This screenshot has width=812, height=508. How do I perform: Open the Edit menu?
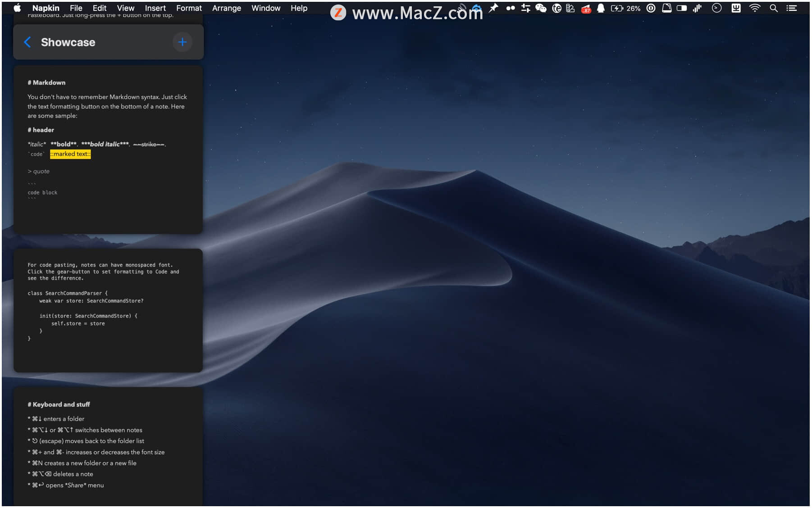pyautogui.click(x=100, y=8)
